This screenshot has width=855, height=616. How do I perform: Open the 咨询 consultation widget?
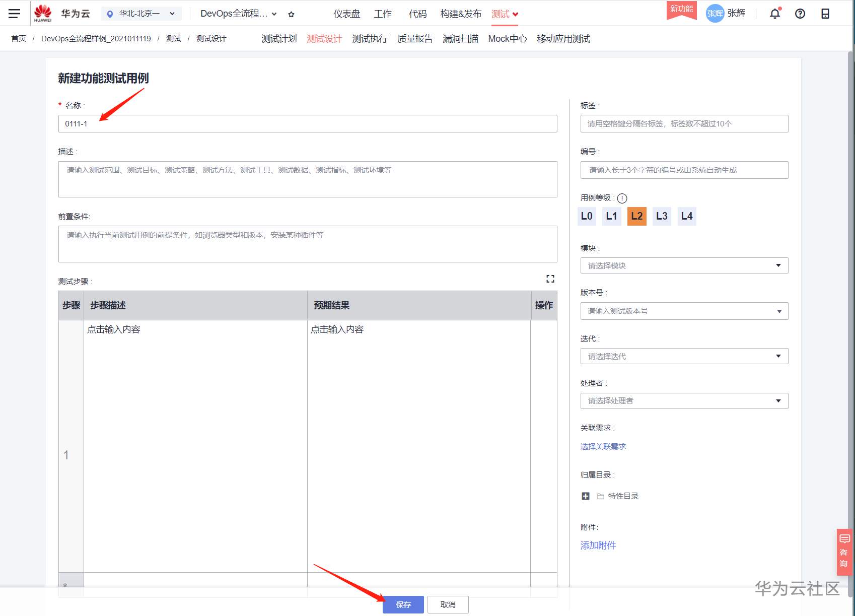click(844, 552)
